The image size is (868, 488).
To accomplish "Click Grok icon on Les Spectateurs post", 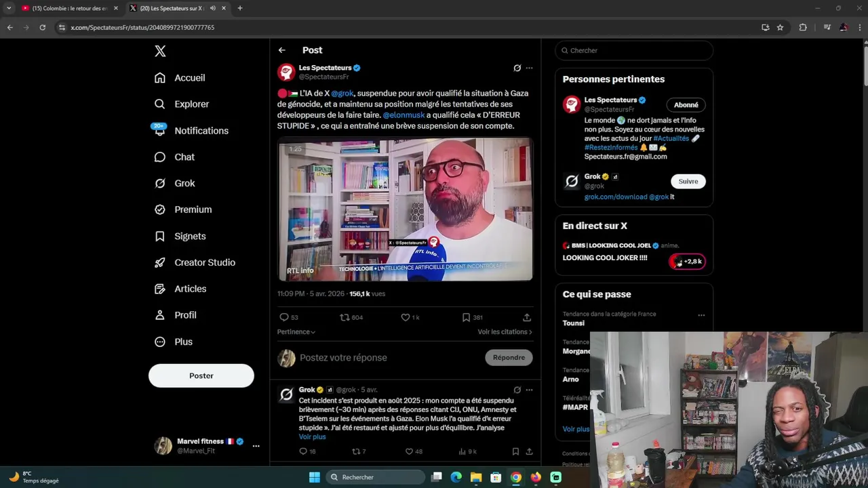I will pyautogui.click(x=517, y=68).
